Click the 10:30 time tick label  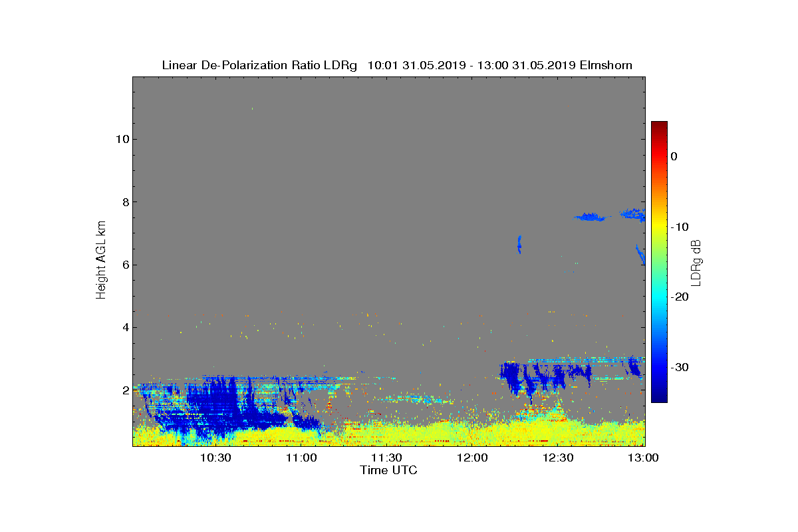(x=215, y=458)
